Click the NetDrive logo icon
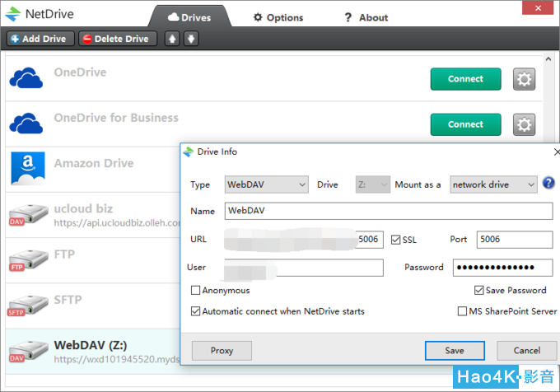 coord(13,14)
